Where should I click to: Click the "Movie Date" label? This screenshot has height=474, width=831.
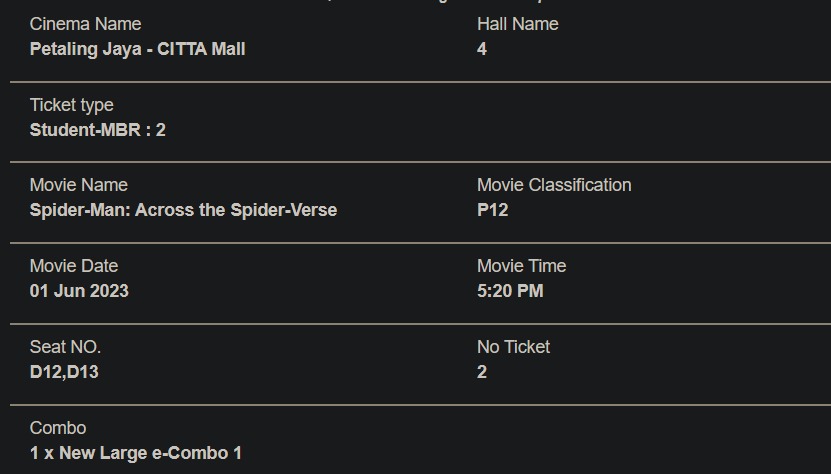coord(73,266)
